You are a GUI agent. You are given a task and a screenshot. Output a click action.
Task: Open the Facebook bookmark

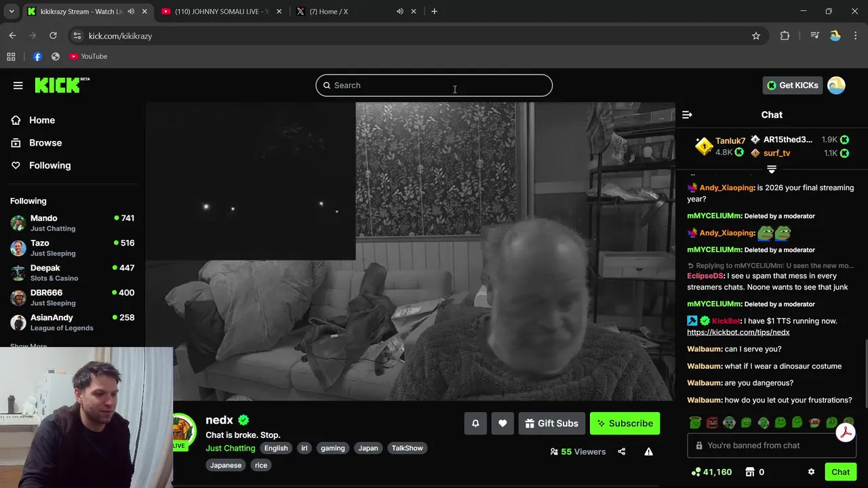tap(37, 56)
